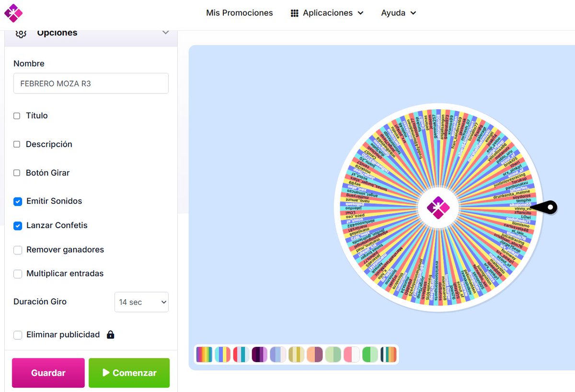The image size is (575, 392).
Task: Click the padlock icon beside Eliminar publicidad
Action: coord(111,334)
